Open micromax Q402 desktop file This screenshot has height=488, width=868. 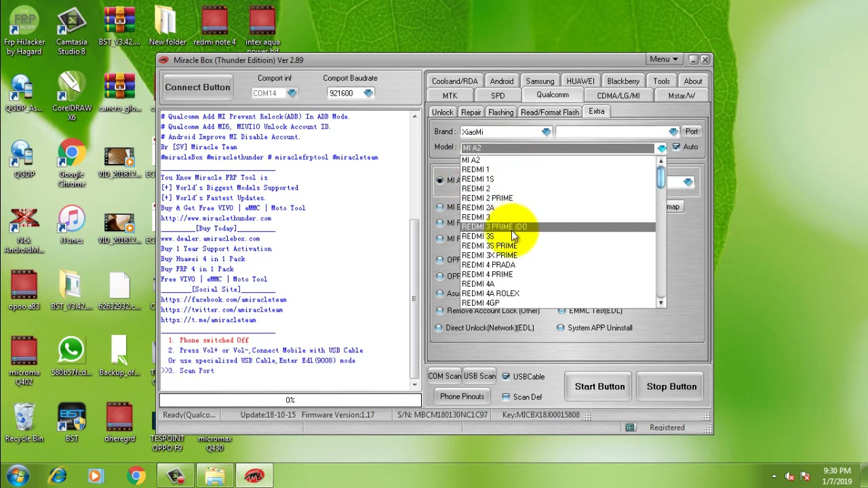[24, 361]
